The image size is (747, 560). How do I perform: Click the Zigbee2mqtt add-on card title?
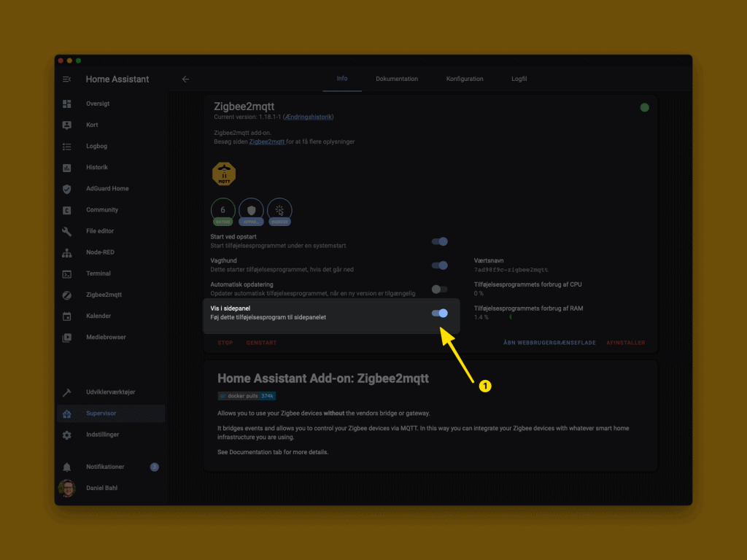point(244,106)
